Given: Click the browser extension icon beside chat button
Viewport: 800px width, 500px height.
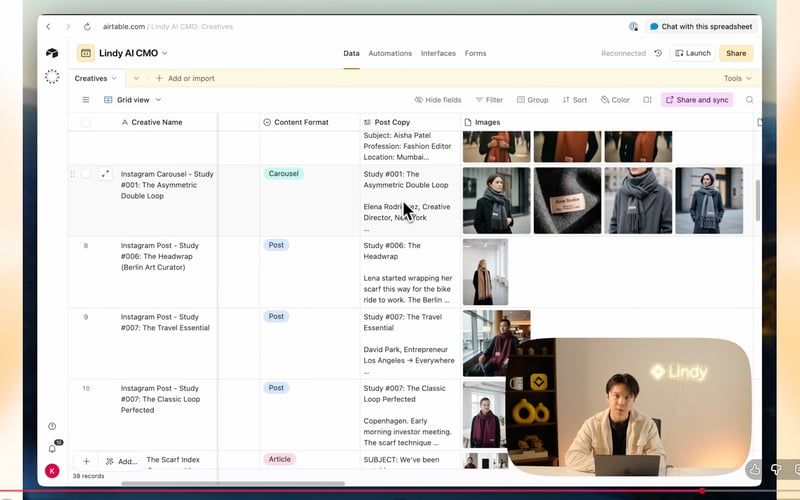Looking at the screenshot, I should (633, 27).
